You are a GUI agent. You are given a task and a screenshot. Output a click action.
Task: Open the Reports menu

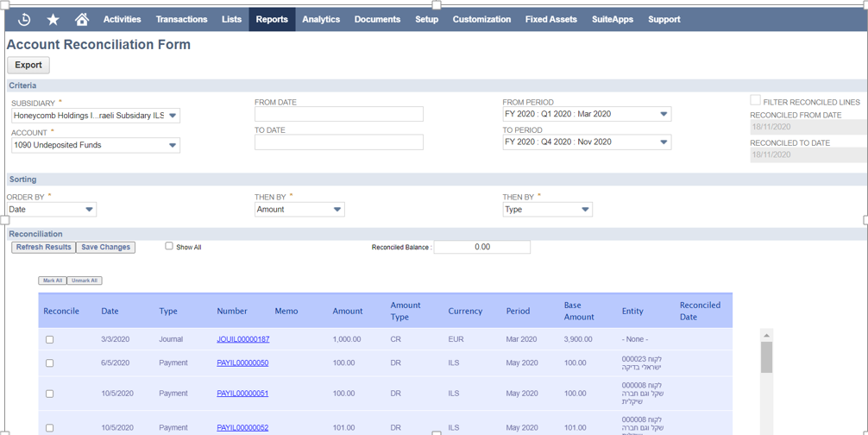click(272, 19)
